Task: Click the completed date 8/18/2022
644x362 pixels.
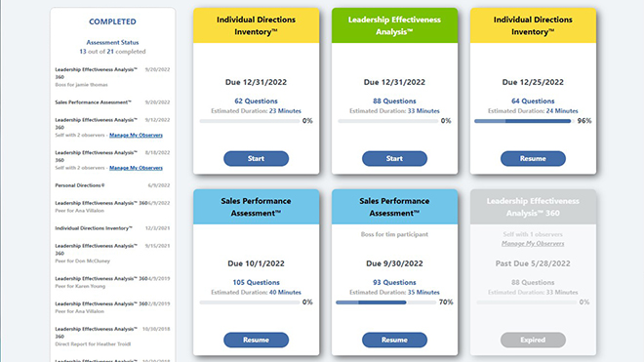Action: pos(157,152)
